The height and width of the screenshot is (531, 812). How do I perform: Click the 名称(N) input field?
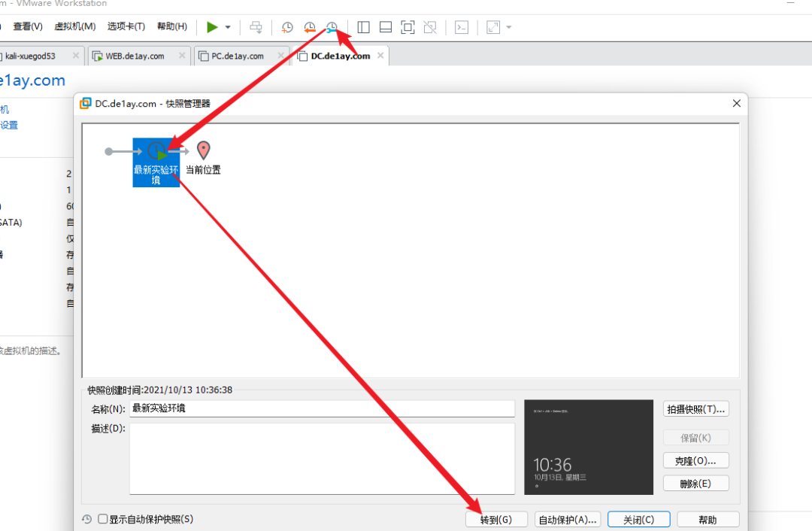(x=322, y=408)
